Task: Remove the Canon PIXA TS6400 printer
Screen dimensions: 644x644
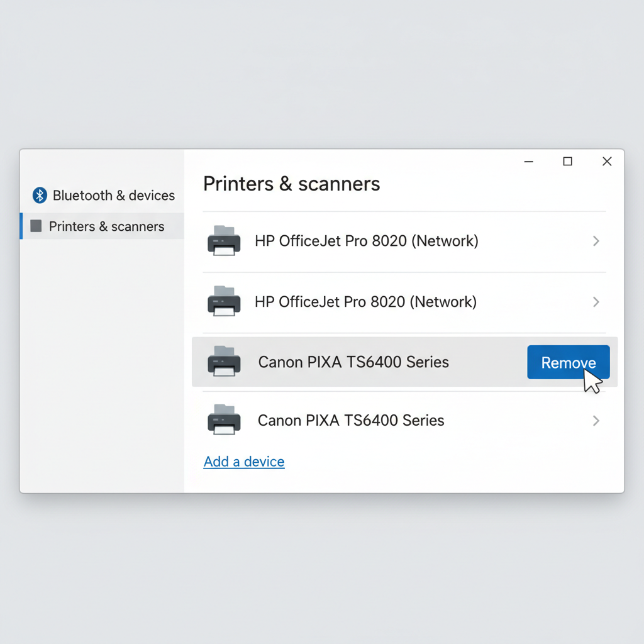Action: tap(568, 362)
